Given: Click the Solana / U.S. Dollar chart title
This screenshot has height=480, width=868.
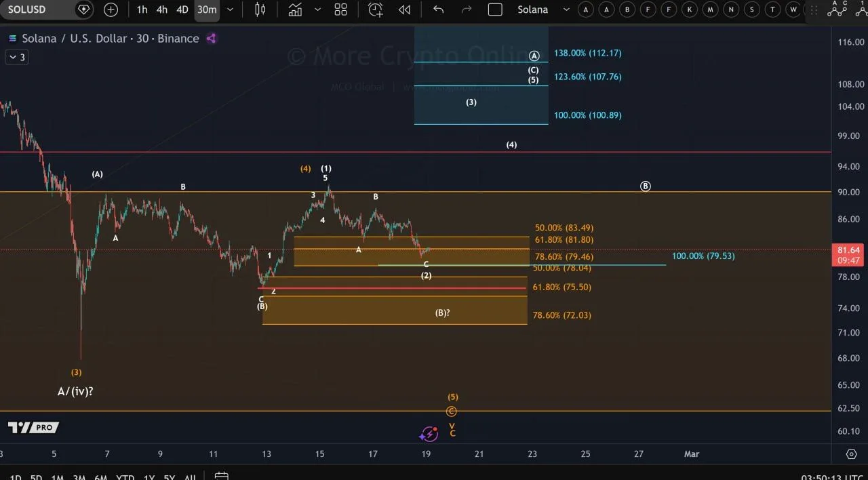Looking at the screenshot, I should (x=110, y=39).
